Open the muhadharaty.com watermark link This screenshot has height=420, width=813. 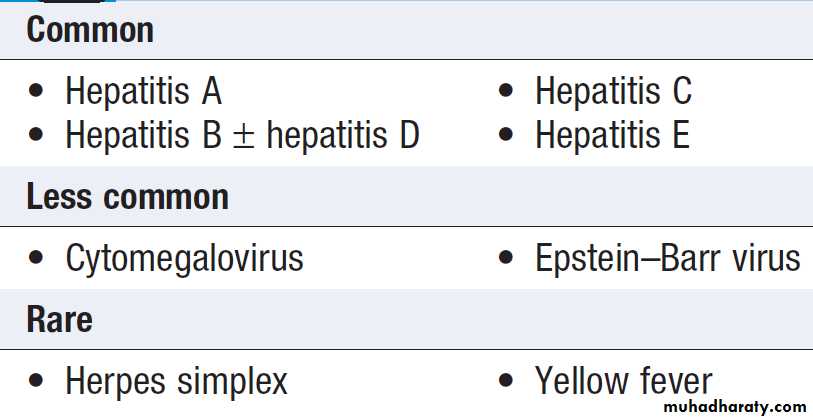(x=734, y=407)
